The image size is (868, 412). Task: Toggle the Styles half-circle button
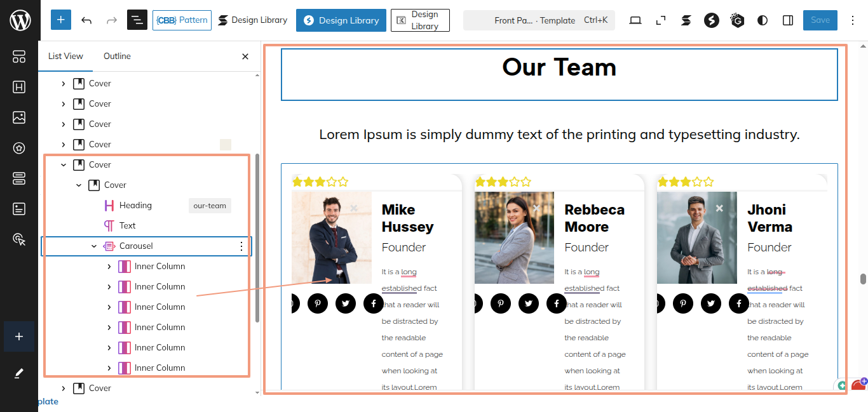763,20
